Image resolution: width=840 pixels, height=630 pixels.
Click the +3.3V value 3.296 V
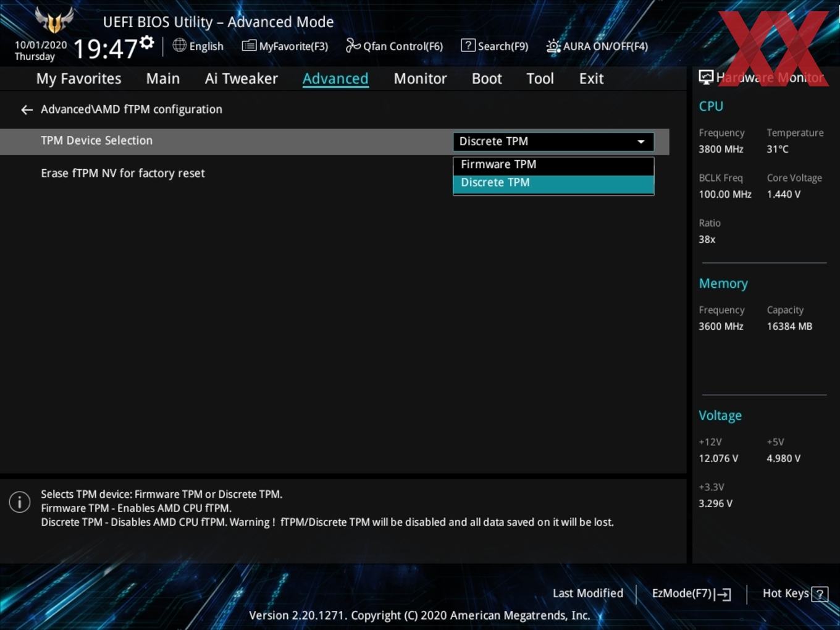[715, 504]
